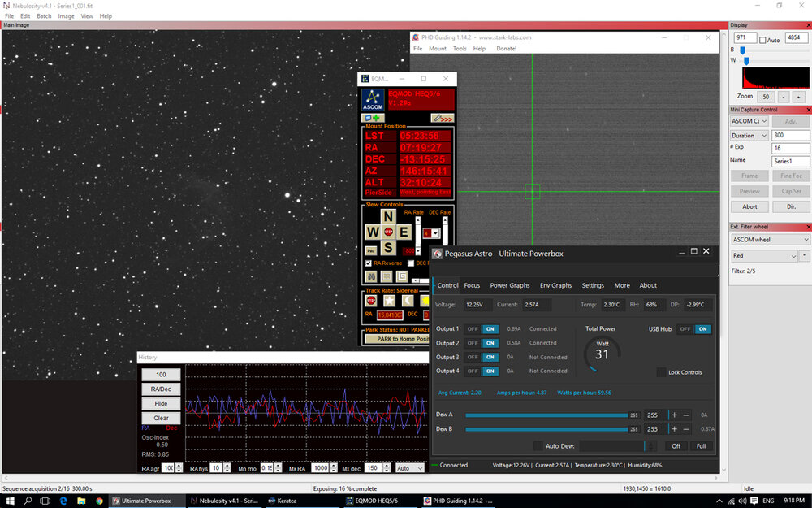
Task: Enable the Lock Controls checkbox
Action: coord(662,372)
